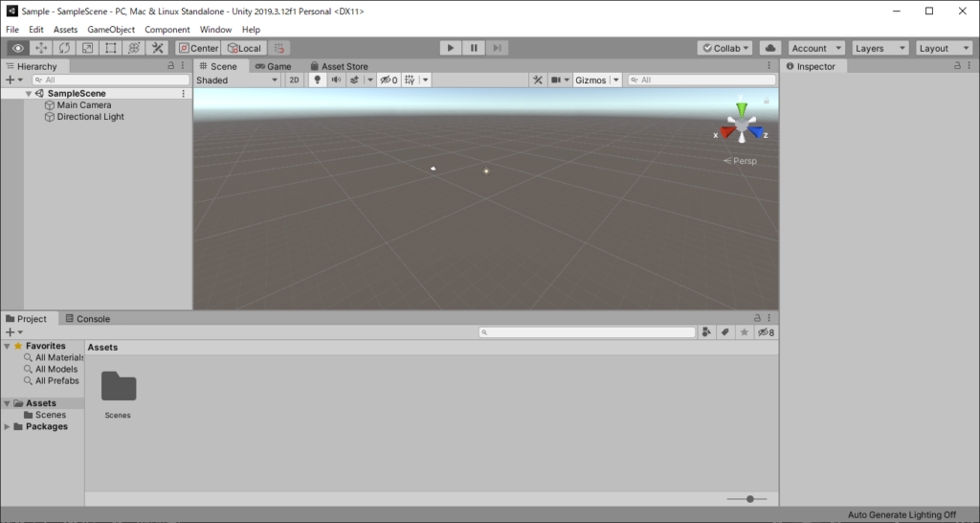Viewport: 980px width, 523px height.
Task: Select the Rotate tool
Action: pos(64,48)
